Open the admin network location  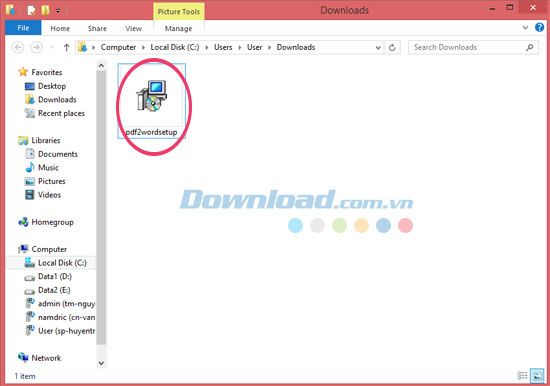66,304
